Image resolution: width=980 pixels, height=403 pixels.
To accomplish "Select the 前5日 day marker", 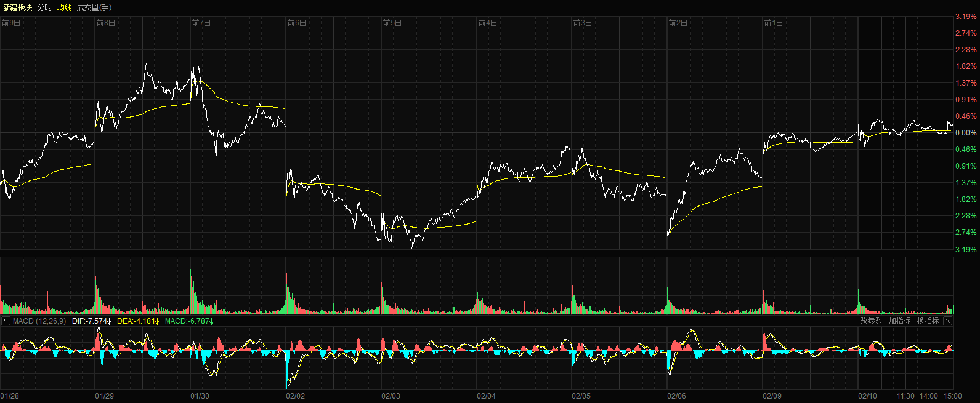I will pyautogui.click(x=392, y=23).
